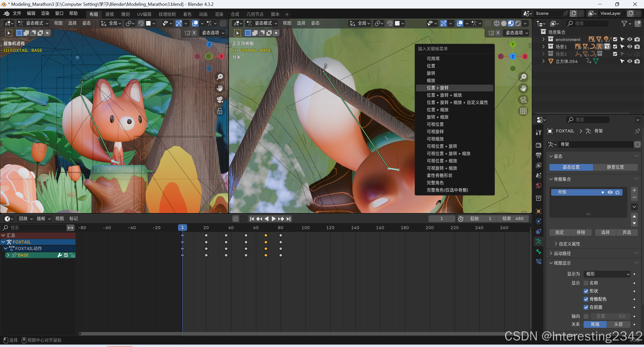Click the zoom magnifier icon in camera viewport
The height and width of the screenshot is (347, 644).
[220, 77]
